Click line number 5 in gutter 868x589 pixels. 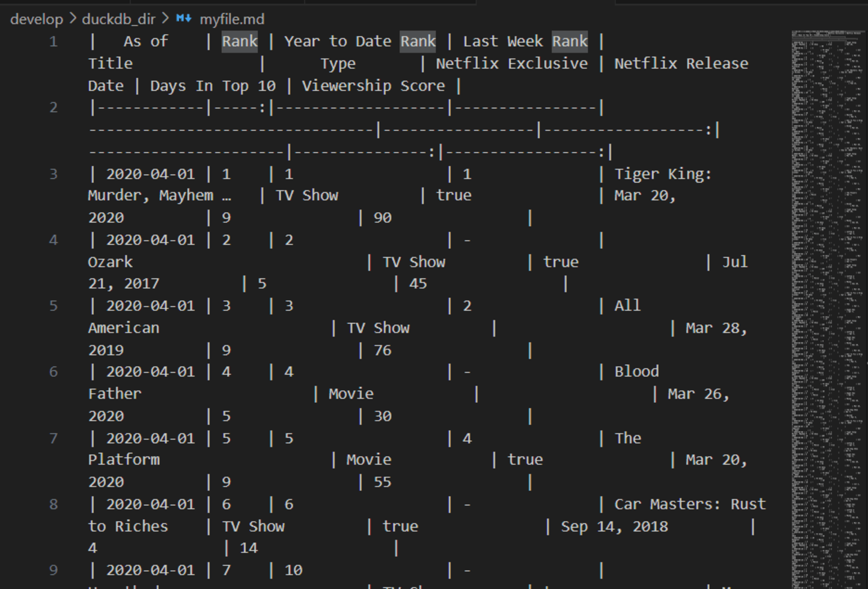tap(53, 306)
